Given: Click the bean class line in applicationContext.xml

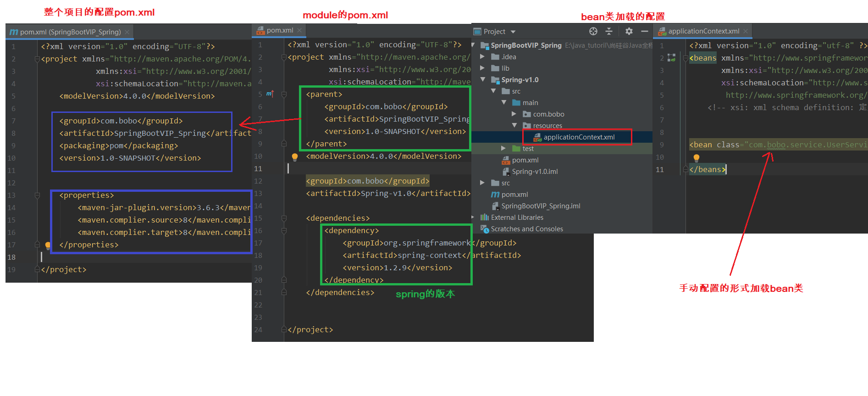Looking at the screenshot, I should [x=778, y=145].
